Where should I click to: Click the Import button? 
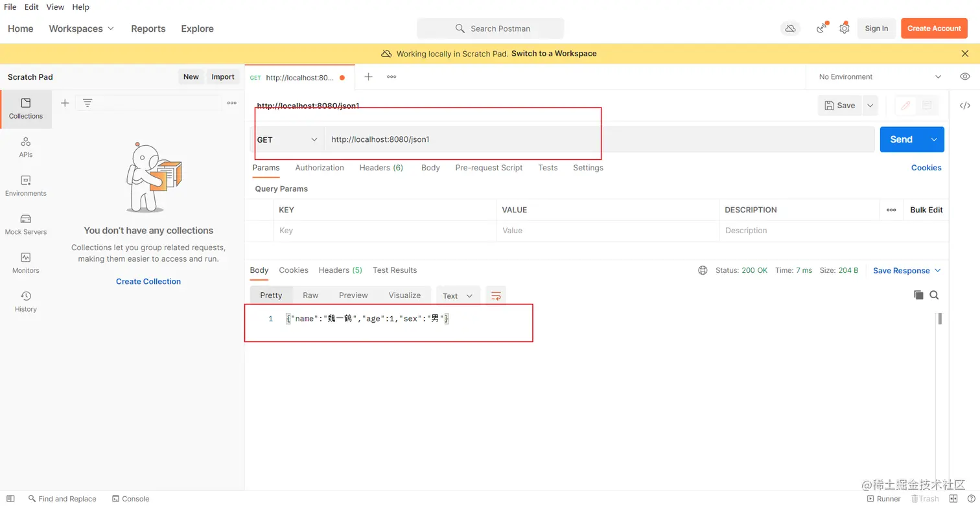pos(223,76)
